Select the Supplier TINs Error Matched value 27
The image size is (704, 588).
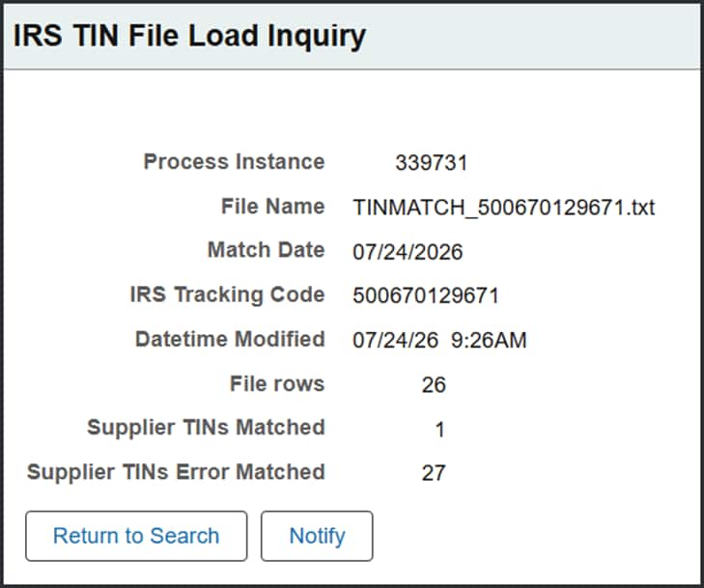(434, 473)
